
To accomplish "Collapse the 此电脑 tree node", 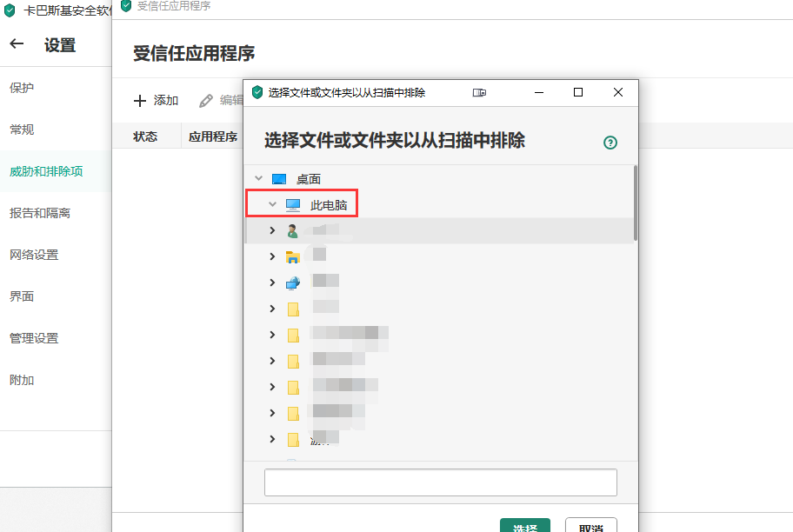I will pyautogui.click(x=273, y=204).
